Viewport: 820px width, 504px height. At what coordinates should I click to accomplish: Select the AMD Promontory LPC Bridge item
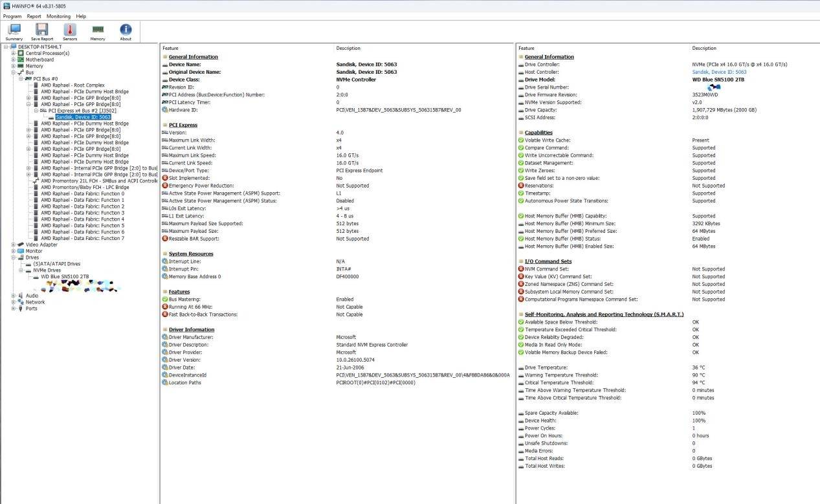click(x=85, y=187)
